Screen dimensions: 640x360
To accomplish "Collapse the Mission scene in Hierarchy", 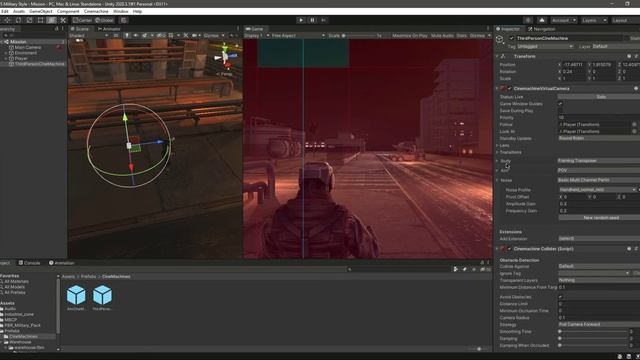I will tap(2, 42).
